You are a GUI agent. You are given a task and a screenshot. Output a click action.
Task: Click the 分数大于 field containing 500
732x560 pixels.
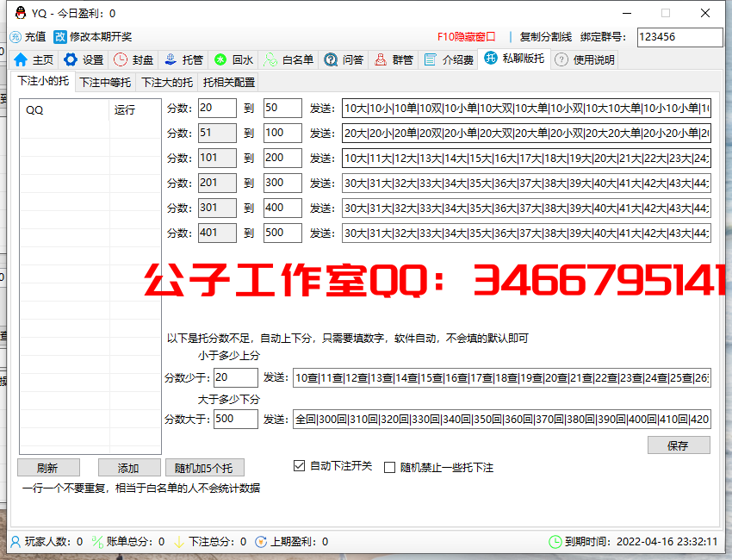(236, 419)
